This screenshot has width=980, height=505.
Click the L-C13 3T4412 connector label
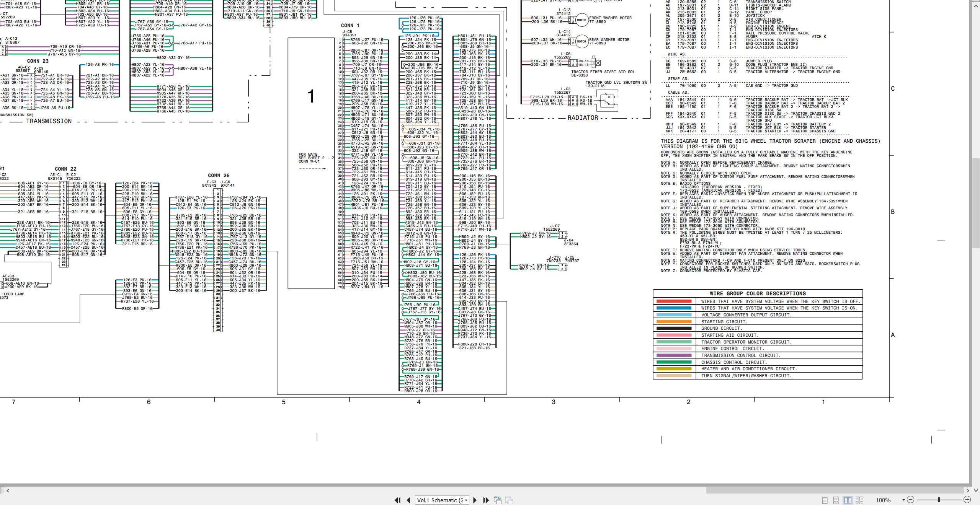click(x=564, y=12)
